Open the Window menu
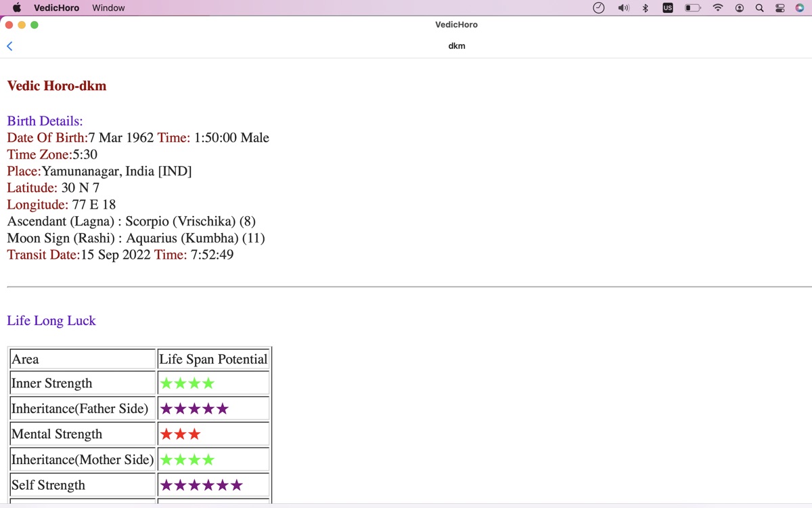The width and height of the screenshot is (812, 508). point(108,8)
